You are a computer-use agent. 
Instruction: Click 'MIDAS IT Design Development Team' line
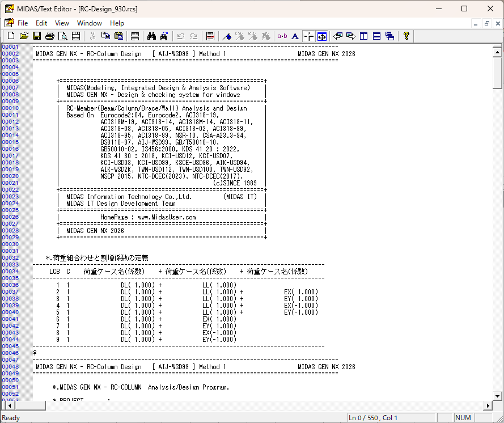coord(121,204)
